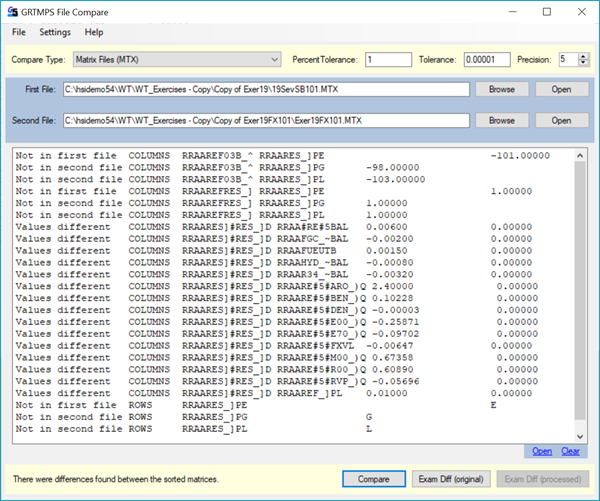Open the Settings menu

(x=55, y=33)
